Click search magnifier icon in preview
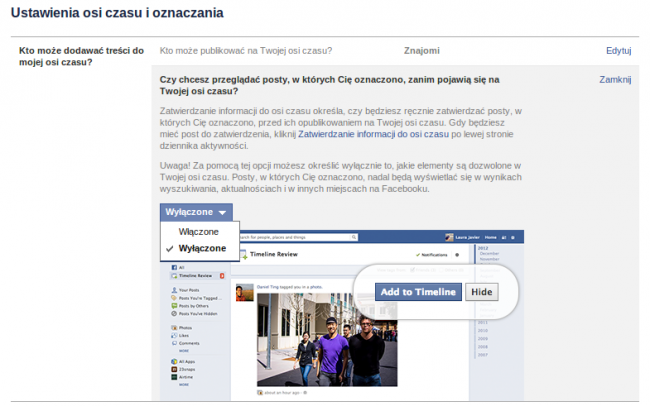 pyautogui.click(x=354, y=237)
